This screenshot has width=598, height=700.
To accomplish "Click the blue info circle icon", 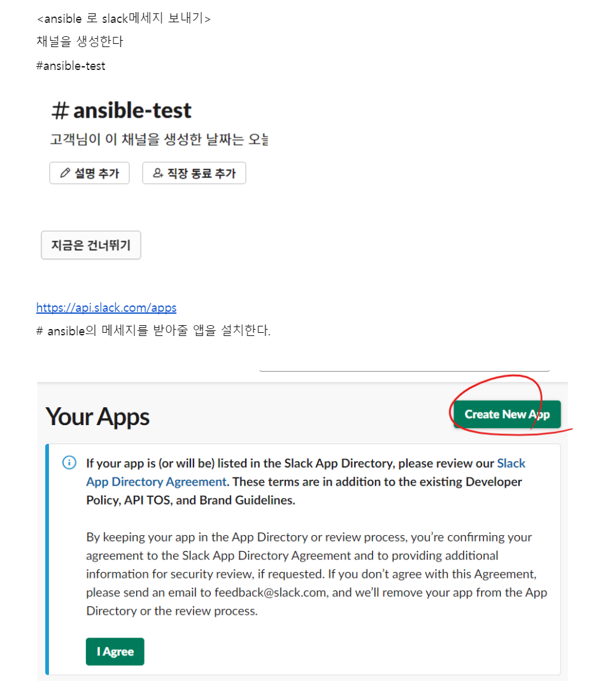I will pyautogui.click(x=69, y=463).
